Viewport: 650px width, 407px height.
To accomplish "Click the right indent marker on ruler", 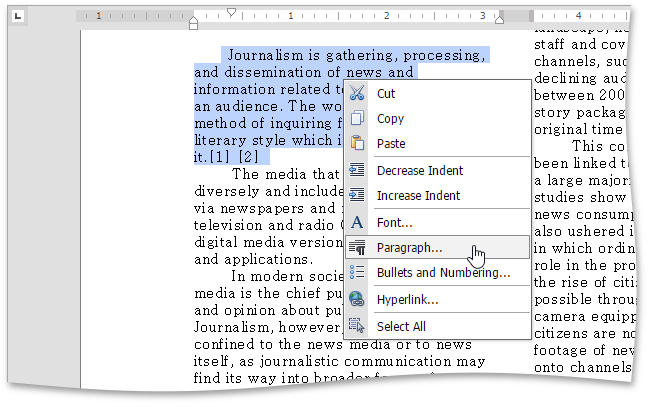I will 500,19.
